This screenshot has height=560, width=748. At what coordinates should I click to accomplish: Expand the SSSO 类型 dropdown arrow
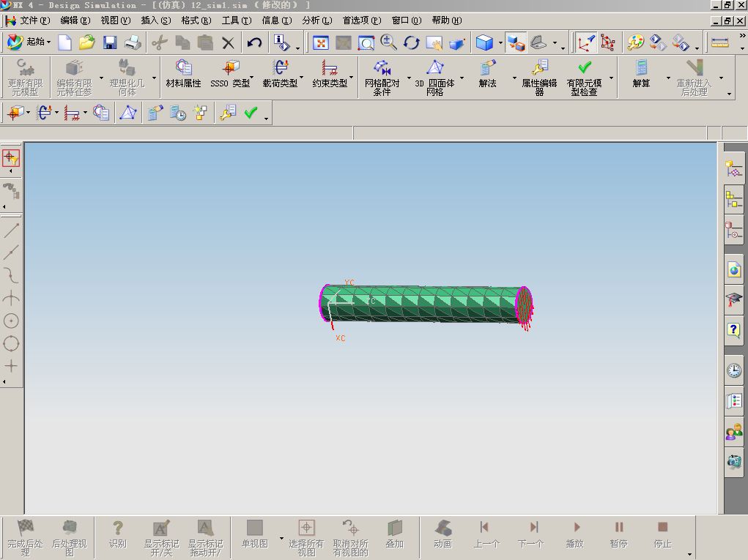[x=252, y=77]
